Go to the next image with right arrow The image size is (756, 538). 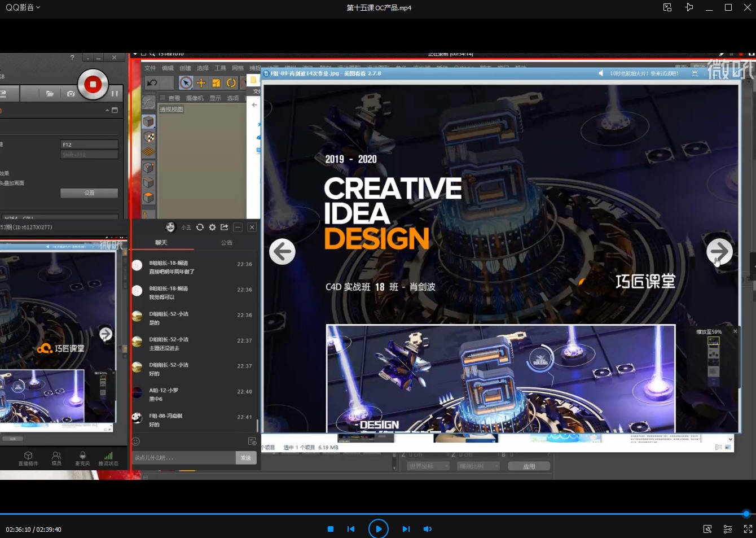(x=719, y=251)
